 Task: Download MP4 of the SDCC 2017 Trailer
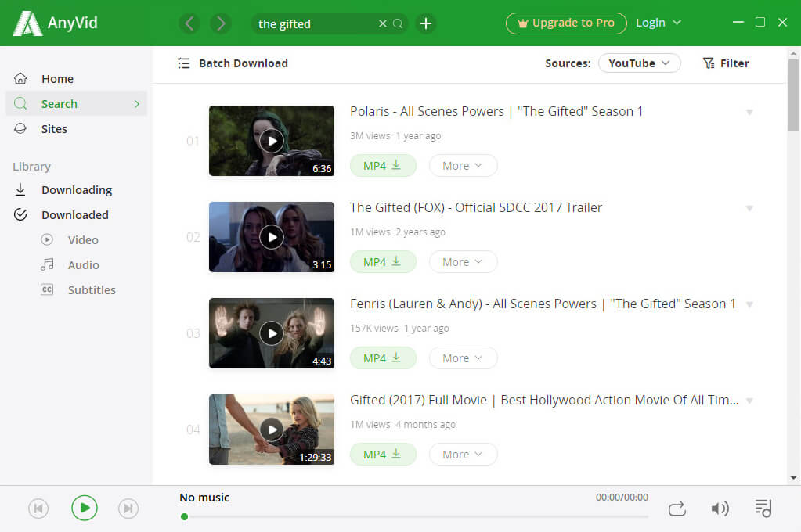383,262
